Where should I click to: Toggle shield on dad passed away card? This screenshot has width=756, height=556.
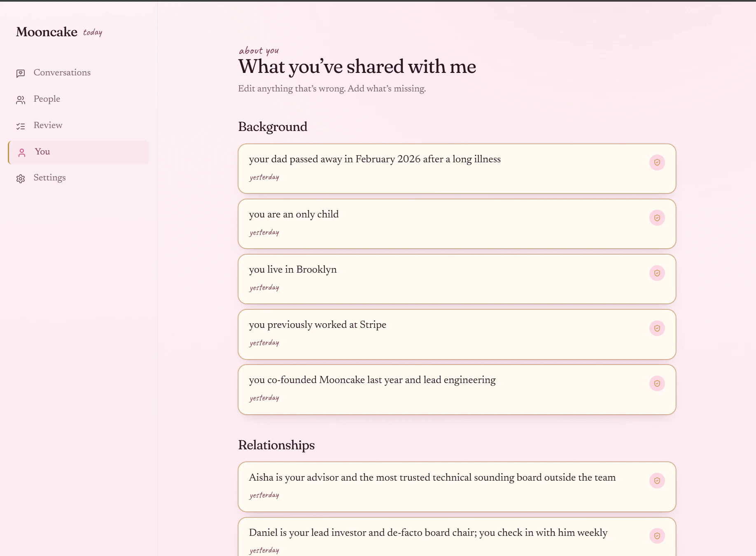657,163
